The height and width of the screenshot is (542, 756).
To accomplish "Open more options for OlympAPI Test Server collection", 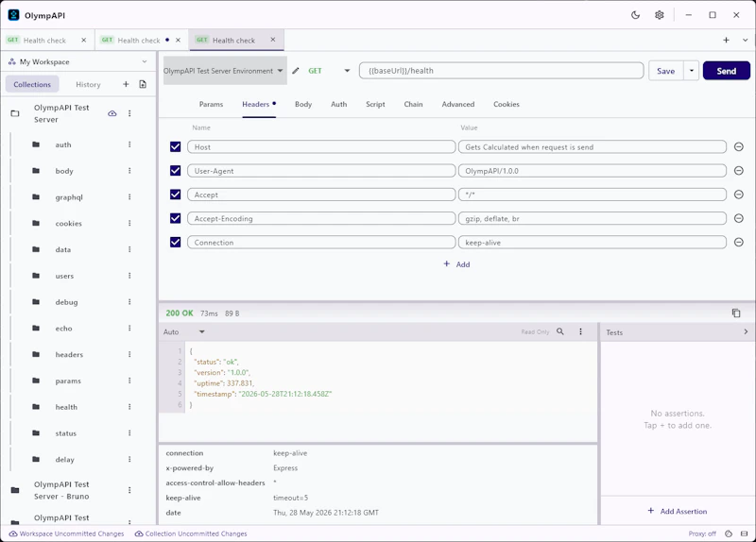I will (129, 113).
